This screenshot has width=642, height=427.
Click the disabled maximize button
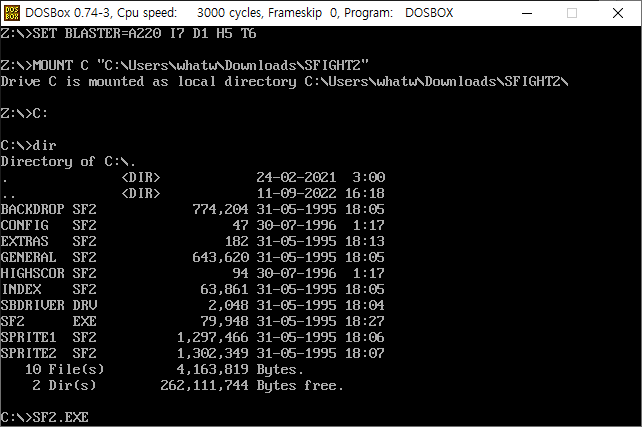[572, 13]
